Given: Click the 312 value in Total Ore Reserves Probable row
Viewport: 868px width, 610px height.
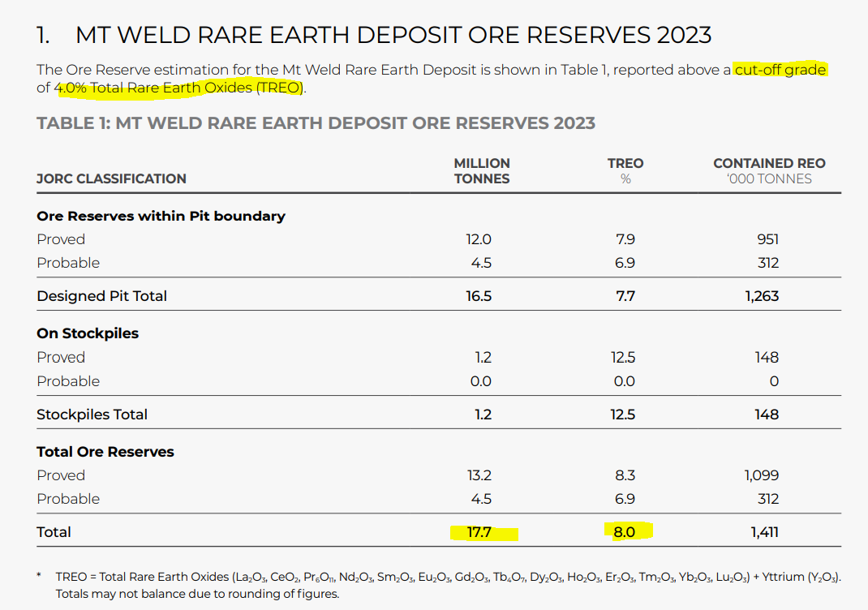Looking at the screenshot, I should click(768, 499).
